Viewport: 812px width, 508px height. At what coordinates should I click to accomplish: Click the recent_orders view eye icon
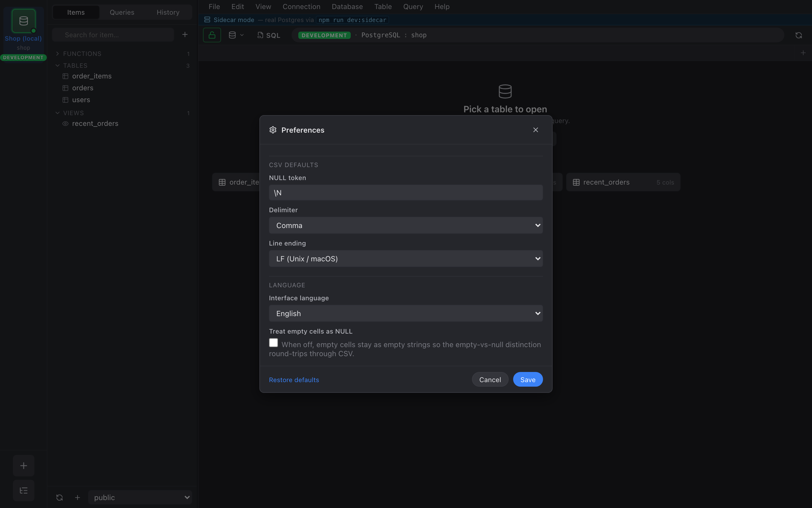tap(65, 124)
